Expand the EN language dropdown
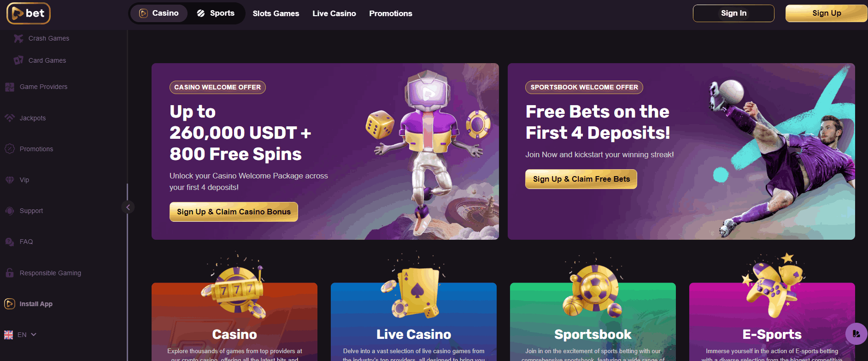 coord(20,335)
